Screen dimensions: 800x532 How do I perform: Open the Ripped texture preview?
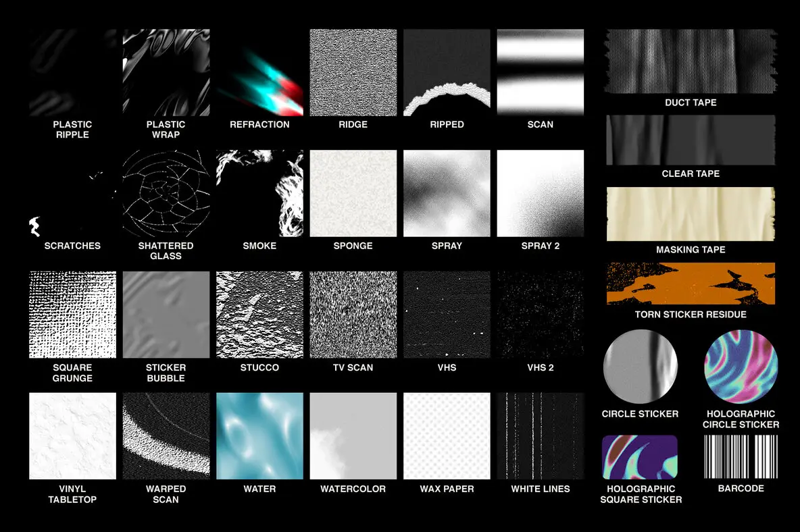point(447,72)
